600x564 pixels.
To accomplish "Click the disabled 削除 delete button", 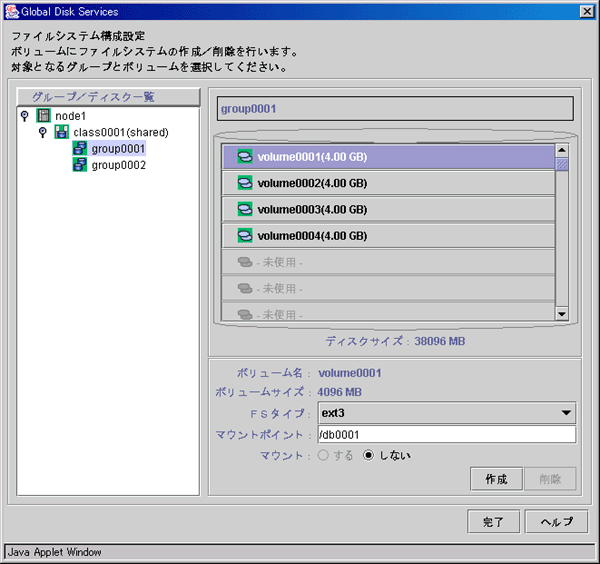I will point(550,479).
